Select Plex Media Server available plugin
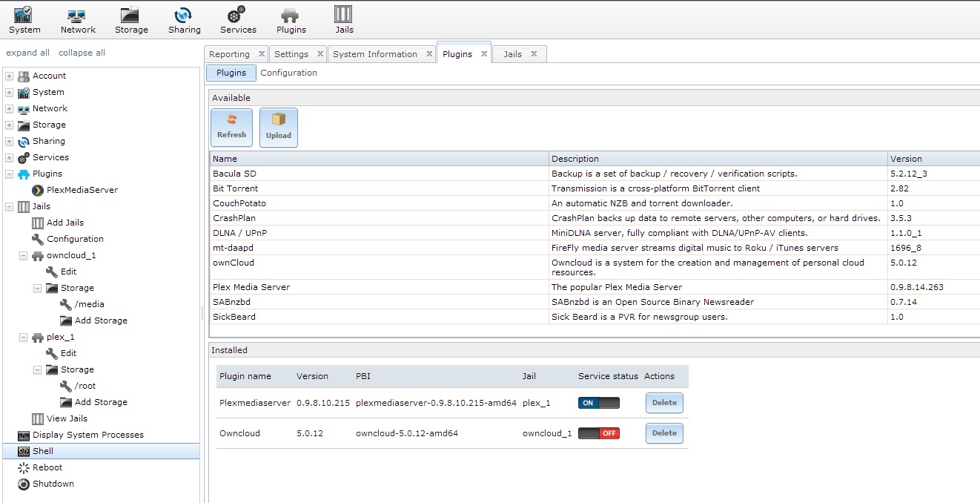980x503 pixels. click(595, 287)
